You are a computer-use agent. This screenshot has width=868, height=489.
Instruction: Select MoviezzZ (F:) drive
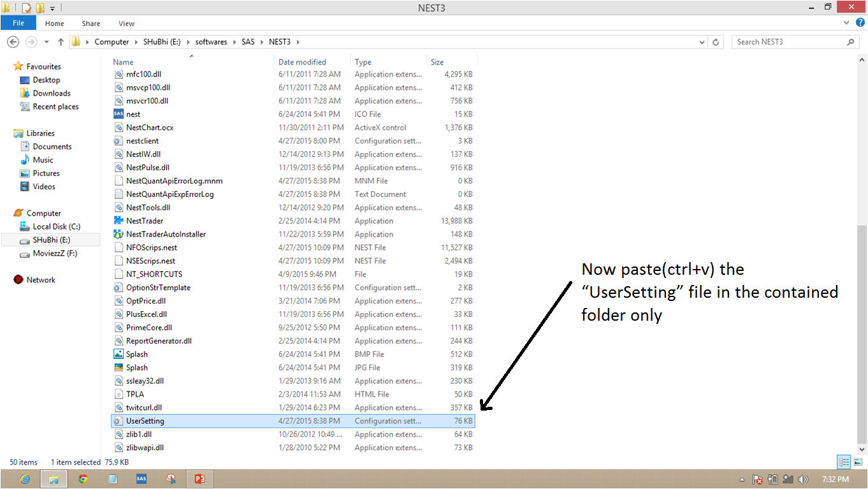[x=55, y=254]
